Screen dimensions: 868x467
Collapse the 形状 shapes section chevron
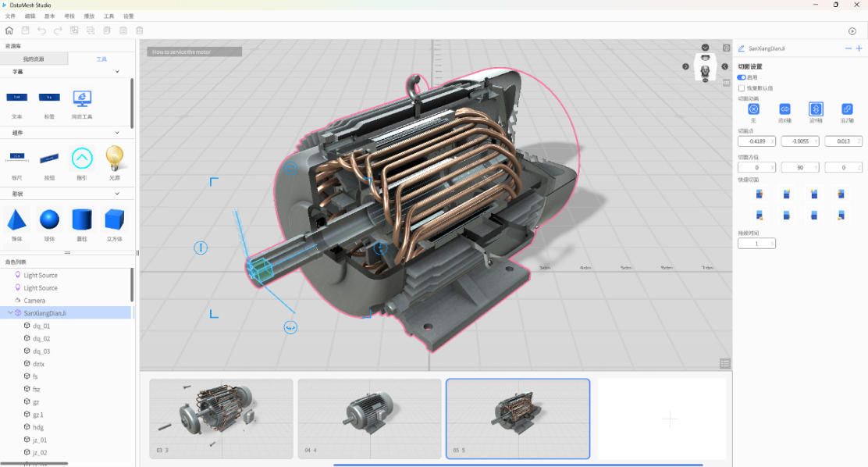coord(117,194)
